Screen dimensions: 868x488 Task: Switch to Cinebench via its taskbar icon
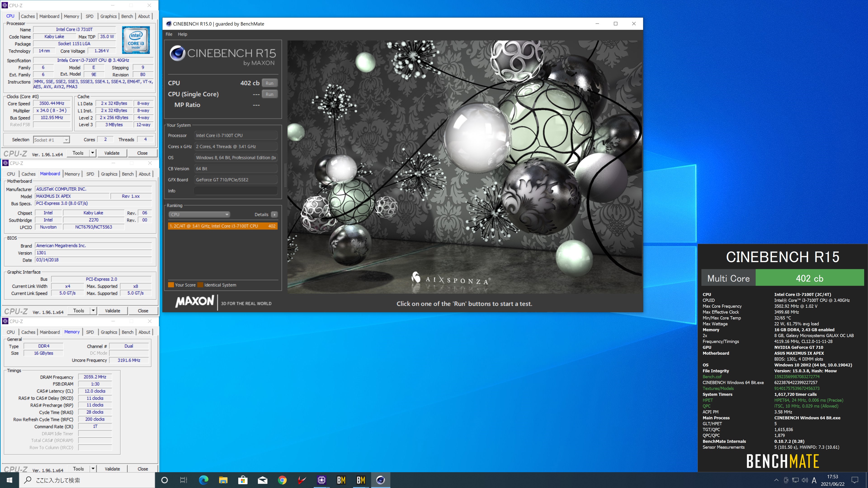point(380,480)
